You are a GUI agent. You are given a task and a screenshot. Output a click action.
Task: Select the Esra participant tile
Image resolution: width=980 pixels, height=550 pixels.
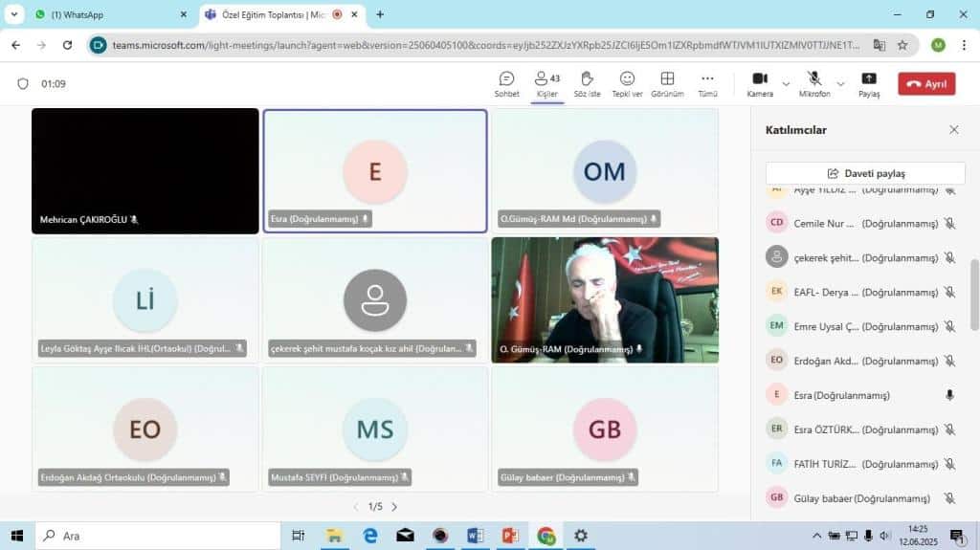[375, 170]
